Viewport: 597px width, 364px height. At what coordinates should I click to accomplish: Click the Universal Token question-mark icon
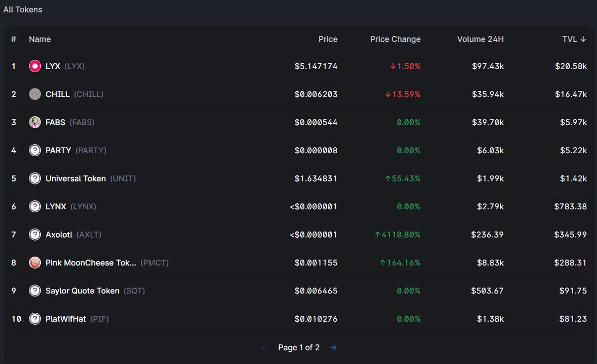pos(35,179)
